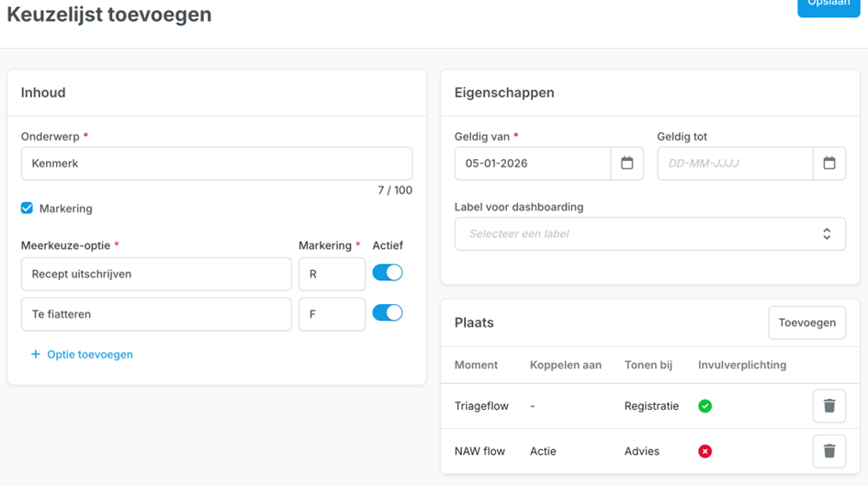Open calendar picker for Geldig van
Image resolution: width=868 pixels, height=486 pixels.
pos(626,164)
